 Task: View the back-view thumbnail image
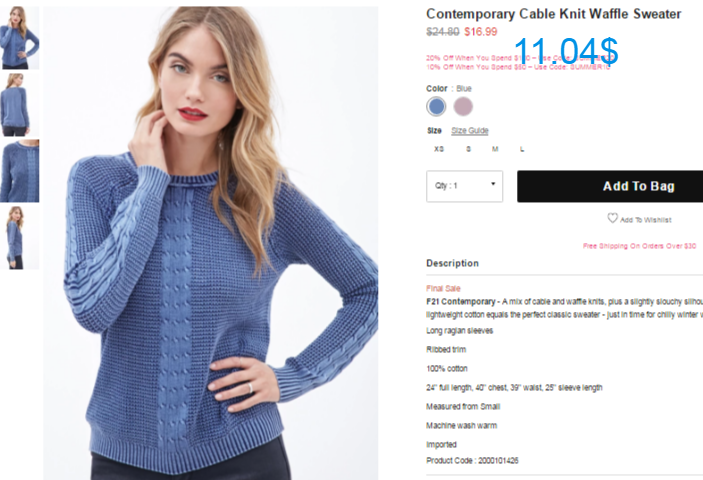click(x=19, y=105)
